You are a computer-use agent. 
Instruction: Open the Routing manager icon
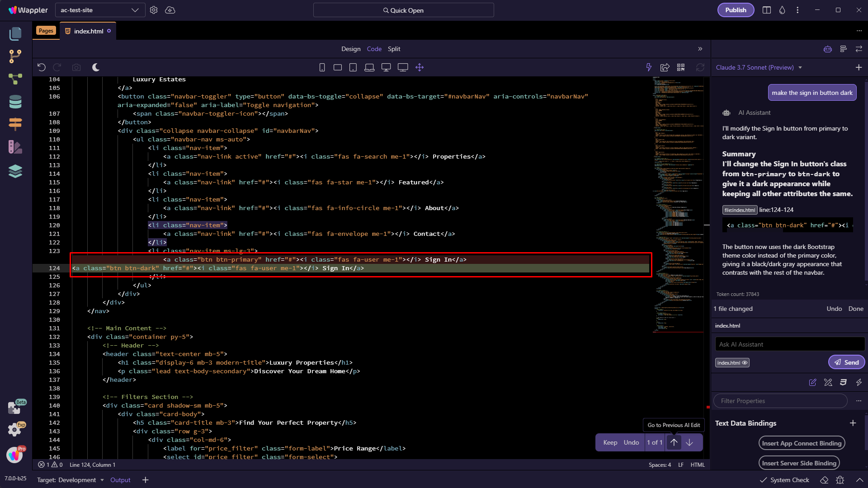coord(15,124)
